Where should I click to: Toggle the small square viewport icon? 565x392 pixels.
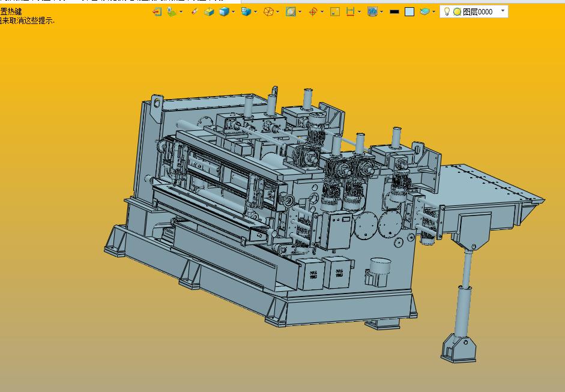point(335,12)
